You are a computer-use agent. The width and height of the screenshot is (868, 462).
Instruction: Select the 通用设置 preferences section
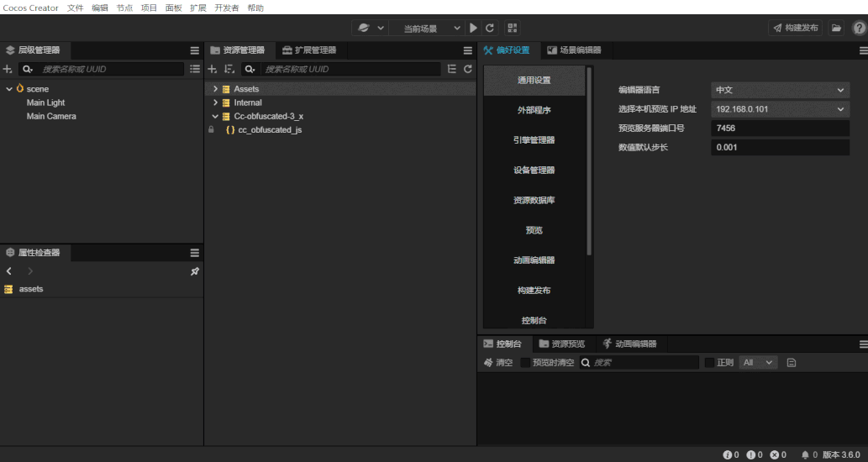[534, 81]
